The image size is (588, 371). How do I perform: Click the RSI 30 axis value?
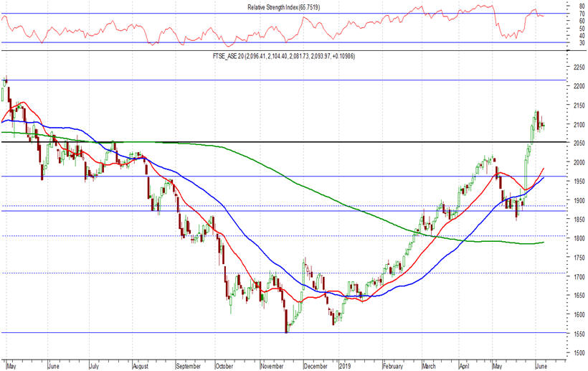pos(582,43)
